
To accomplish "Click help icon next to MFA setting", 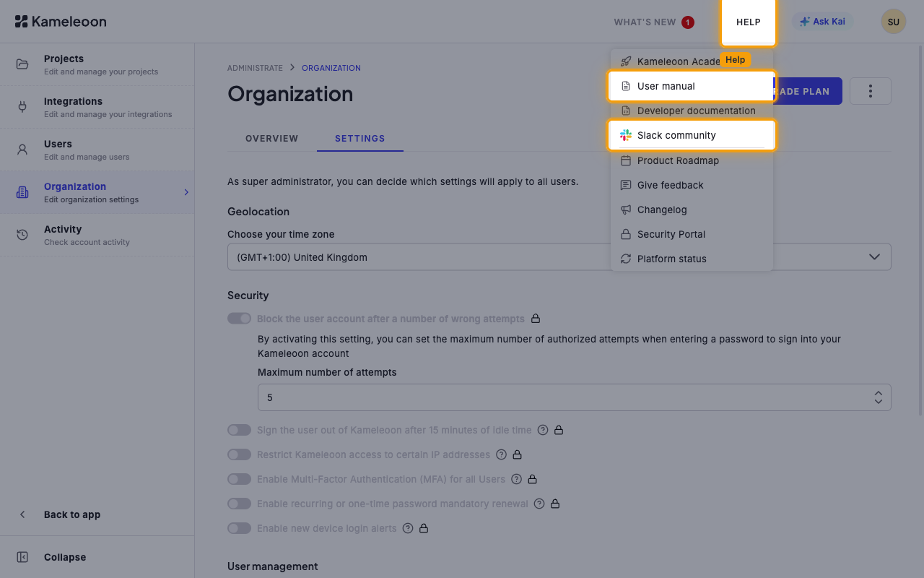I will point(516,479).
